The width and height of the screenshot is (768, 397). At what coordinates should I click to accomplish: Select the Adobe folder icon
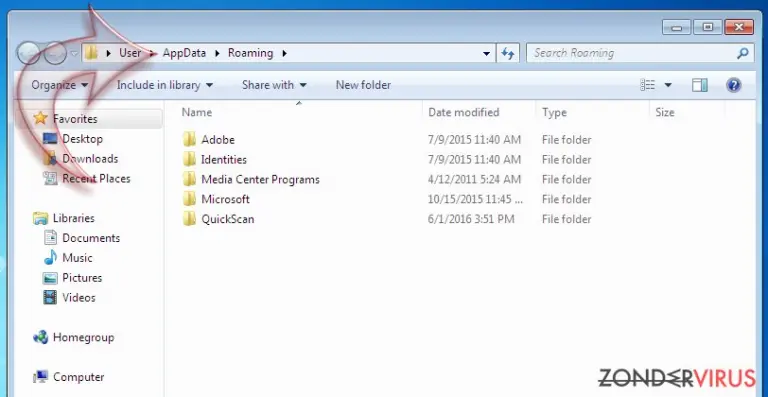189,140
